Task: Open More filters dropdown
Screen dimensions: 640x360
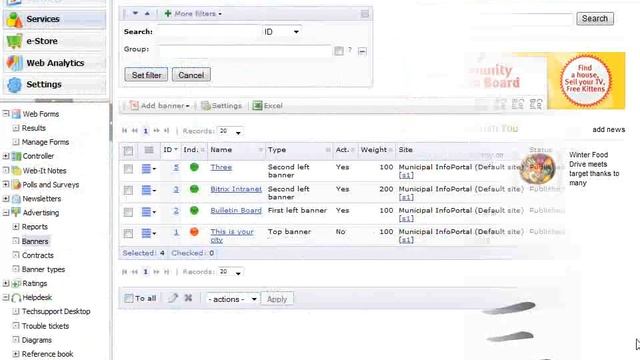Action: (x=193, y=14)
